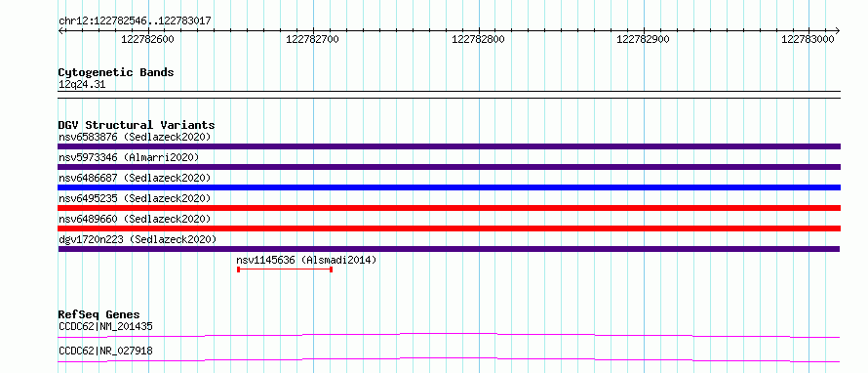Click the Cytogenetic Bands track heading
This screenshot has width=868, height=373.
pos(116,72)
